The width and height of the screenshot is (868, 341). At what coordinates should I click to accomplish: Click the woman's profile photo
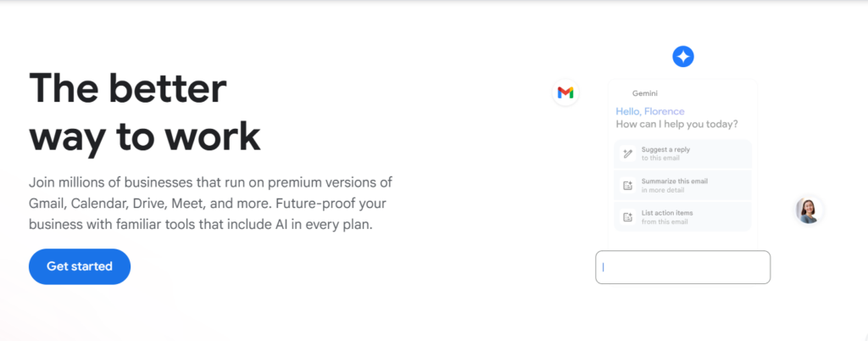click(809, 210)
